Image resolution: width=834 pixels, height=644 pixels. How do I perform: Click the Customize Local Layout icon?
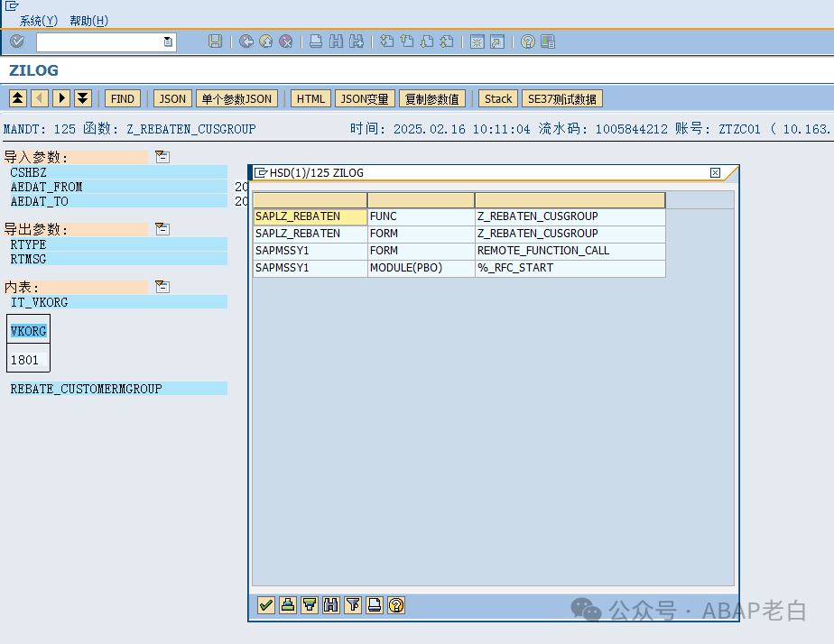pos(548,41)
